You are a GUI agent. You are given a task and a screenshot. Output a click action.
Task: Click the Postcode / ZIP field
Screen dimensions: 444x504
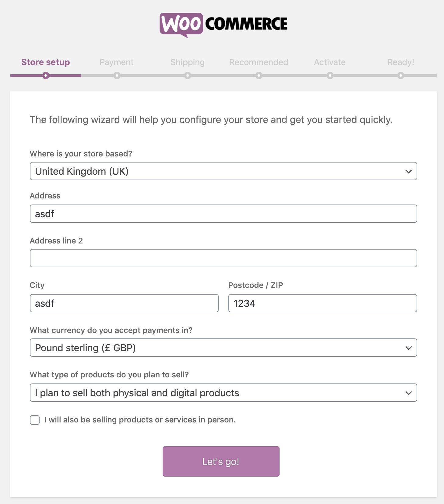tap(322, 303)
